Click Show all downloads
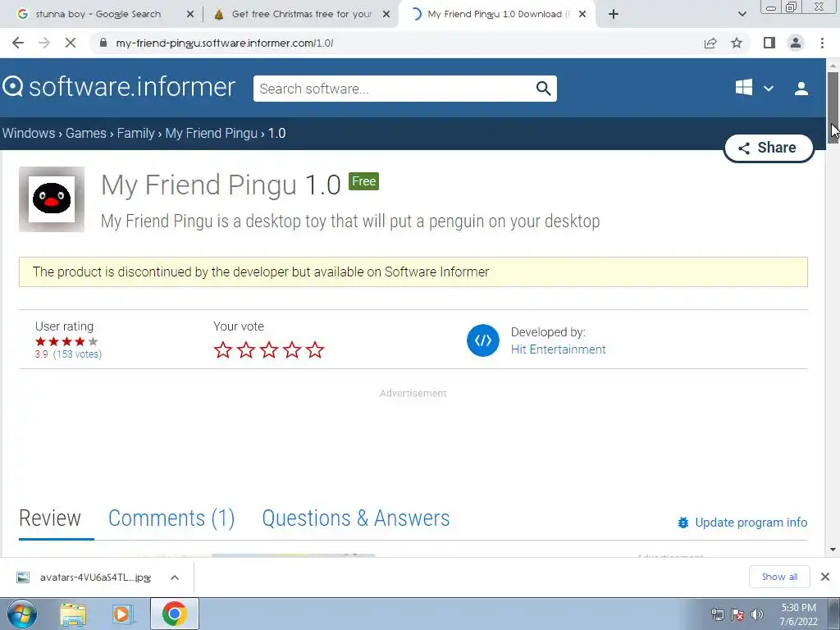This screenshot has width=840, height=630. tap(779, 577)
